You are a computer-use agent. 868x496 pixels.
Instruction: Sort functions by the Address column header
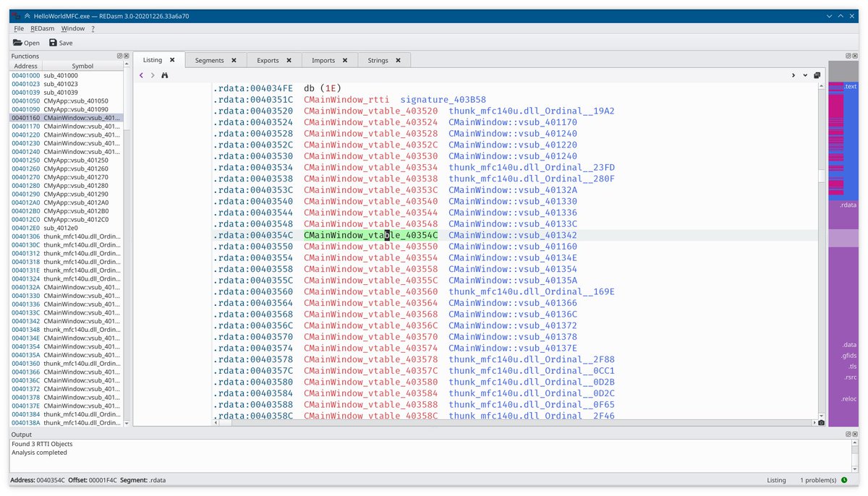tap(26, 66)
